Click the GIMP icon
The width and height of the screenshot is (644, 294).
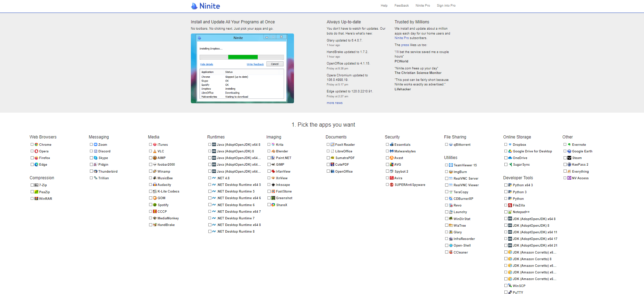pos(273,165)
